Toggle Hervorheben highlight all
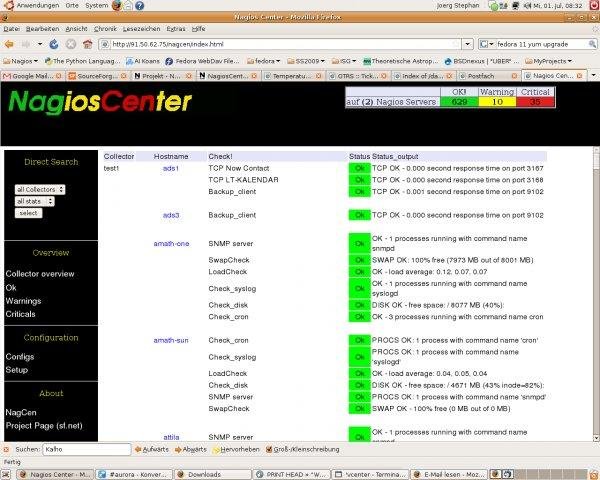 [x=236, y=449]
